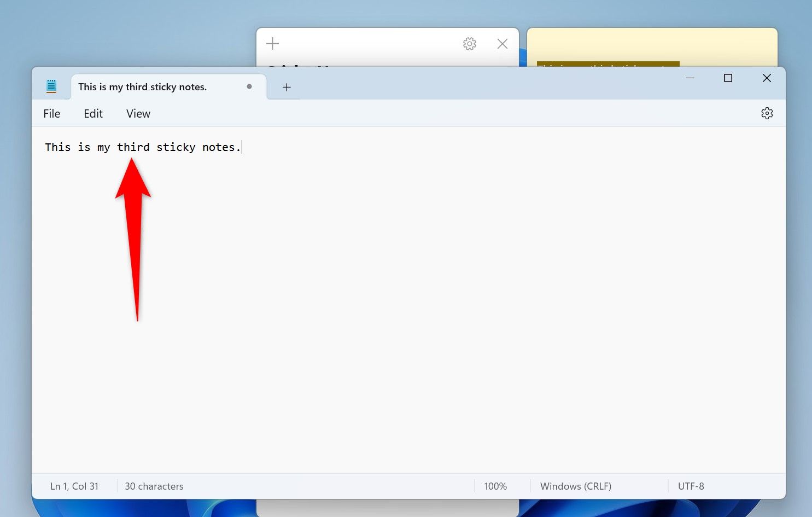Open the Sticky Notes settings gear
The height and width of the screenshot is (517, 812).
tap(470, 44)
